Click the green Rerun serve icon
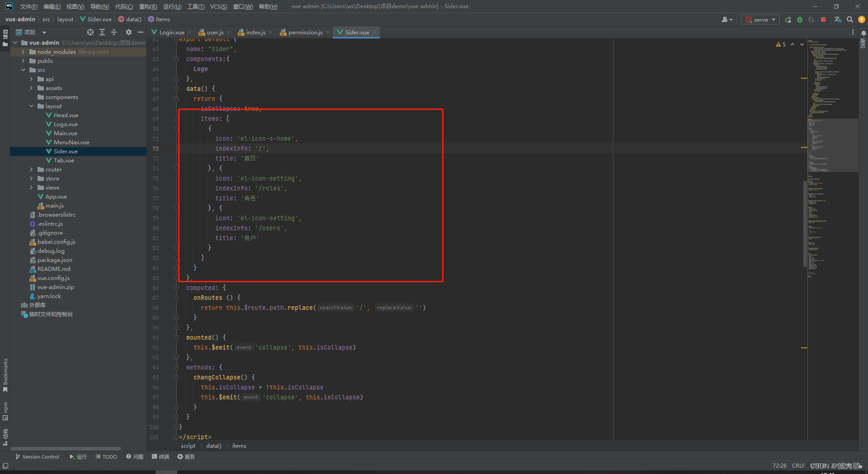 (x=788, y=19)
